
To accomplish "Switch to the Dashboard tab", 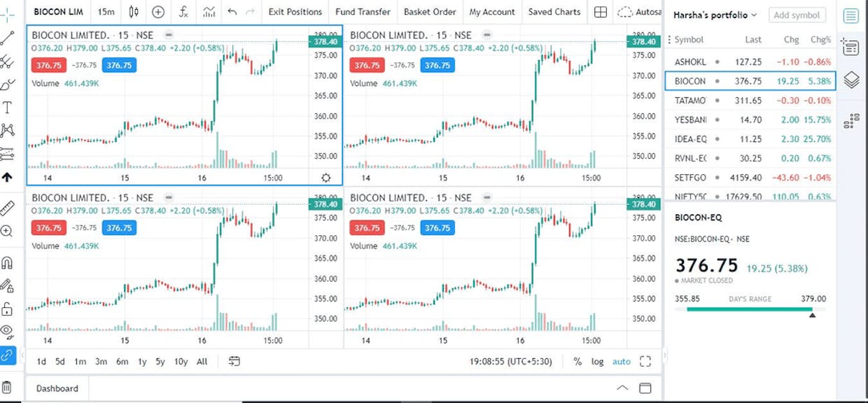I will pos(57,388).
